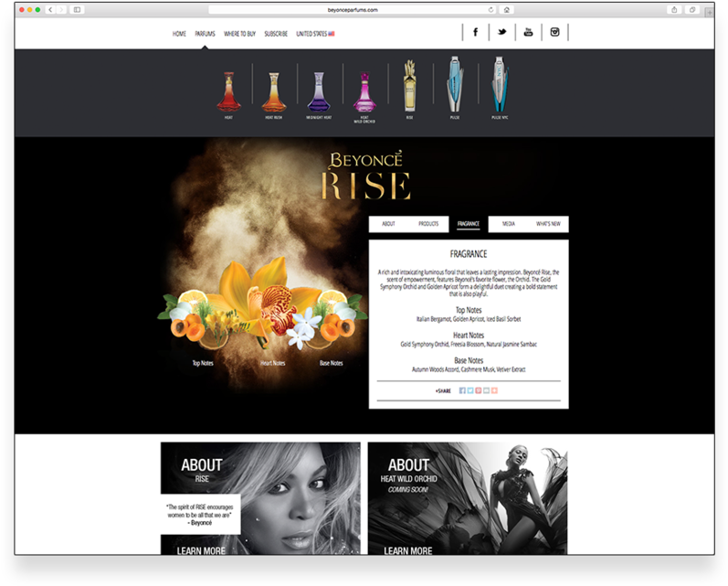728x586 pixels.
Task: Share fragrance by email via small share icon
Action: [486, 390]
